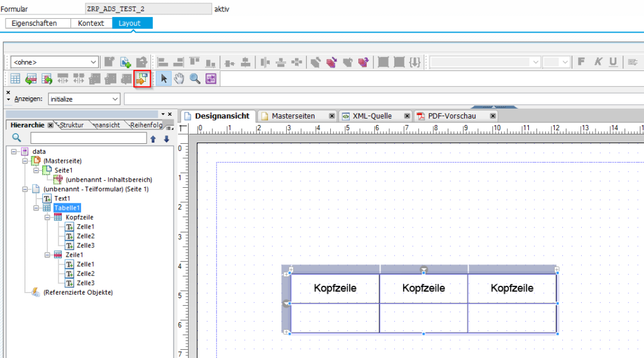This screenshot has height=358, width=644.
Task: Open the PDF-Vorschau tab
Action: (x=451, y=116)
